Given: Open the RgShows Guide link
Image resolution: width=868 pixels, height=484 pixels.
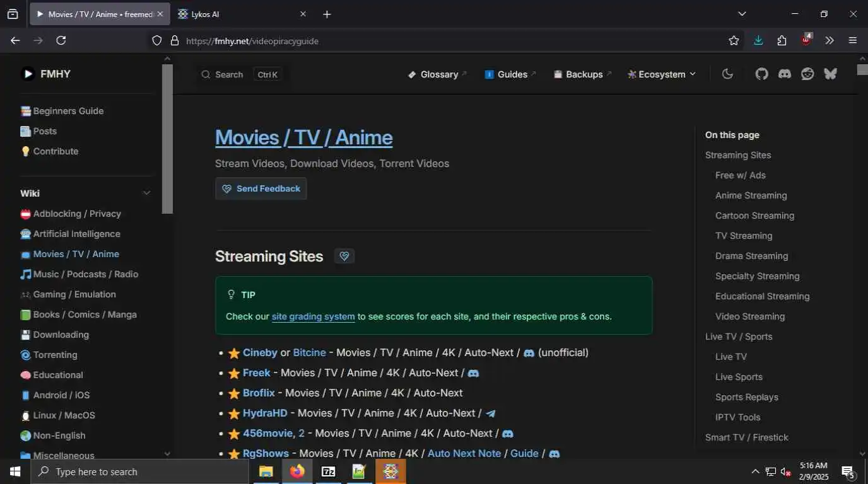Looking at the screenshot, I should point(524,454).
